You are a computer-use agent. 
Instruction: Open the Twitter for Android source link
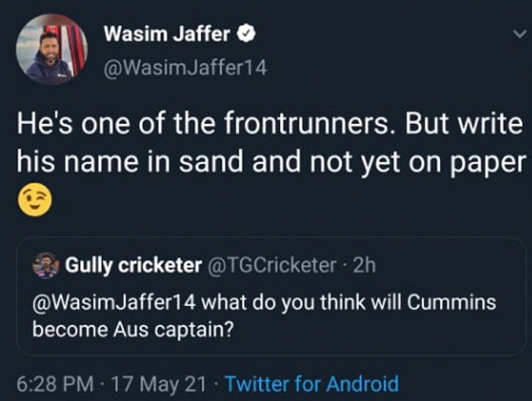point(312,383)
